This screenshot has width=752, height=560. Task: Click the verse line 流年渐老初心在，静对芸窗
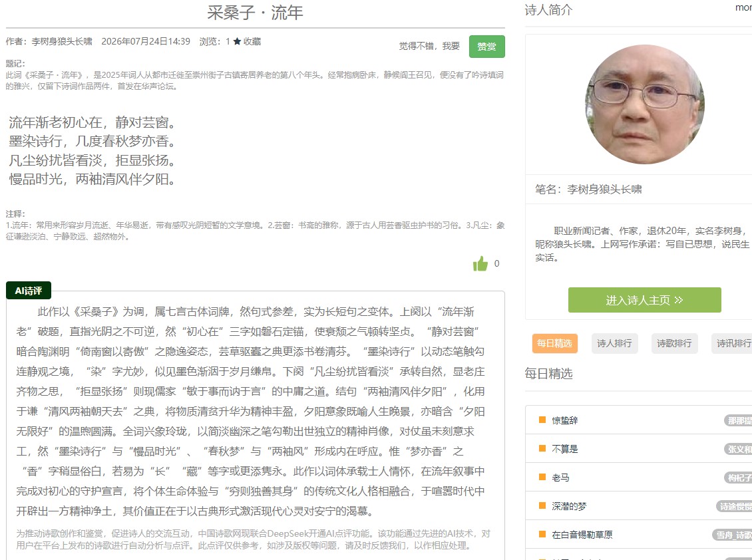(x=92, y=123)
